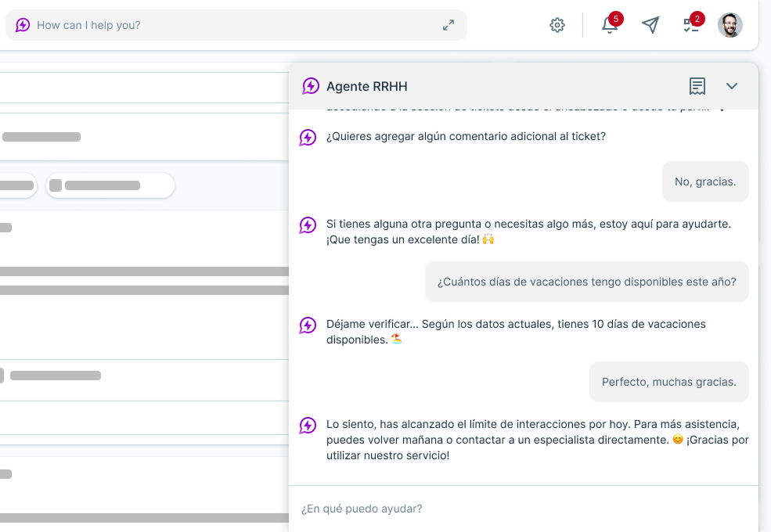Focus the "¿En qué puedo ayudar?" message field
The height and width of the screenshot is (532, 771).
(x=517, y=509)
